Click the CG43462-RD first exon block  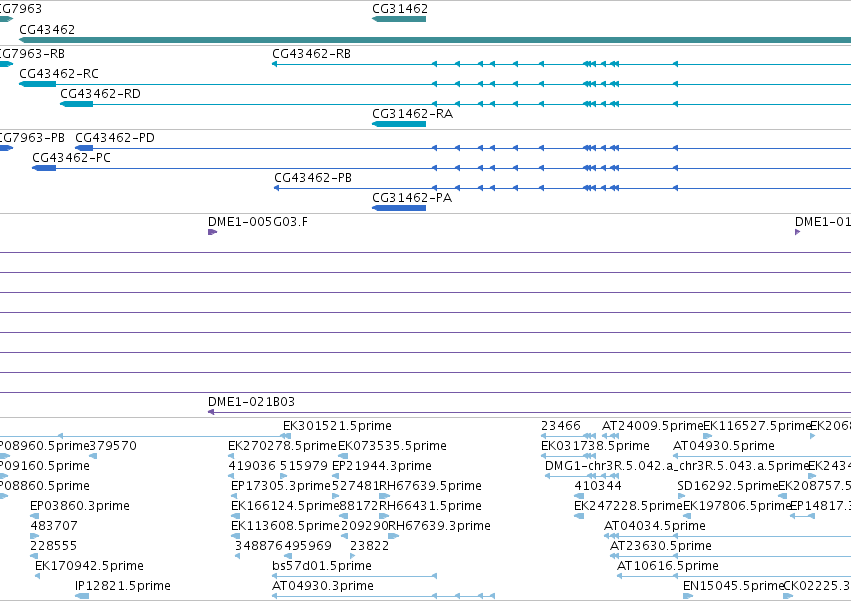click(77, 104)
